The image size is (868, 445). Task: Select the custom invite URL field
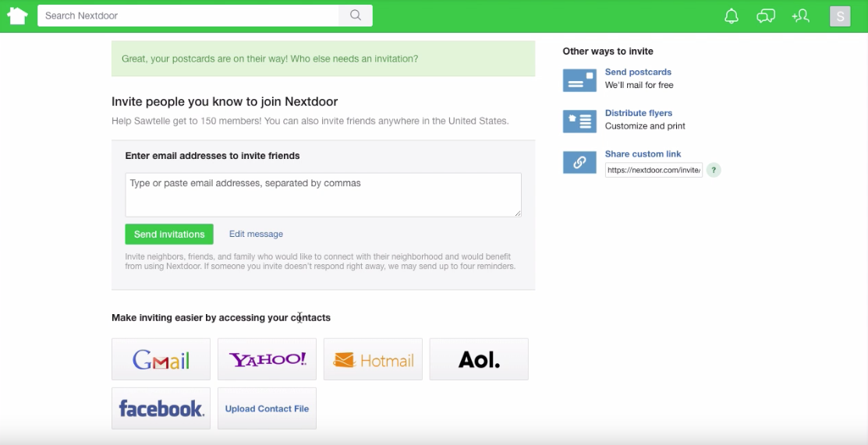[654, 170]
